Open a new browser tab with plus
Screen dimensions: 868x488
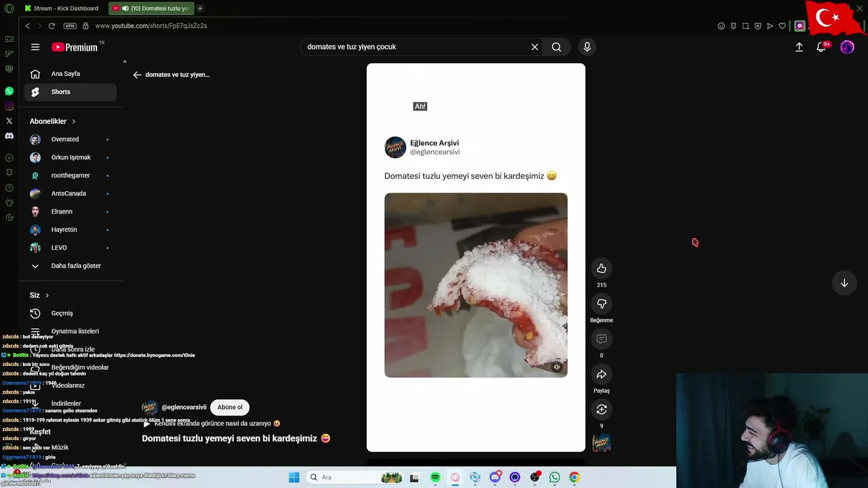(x=200, y=8)
